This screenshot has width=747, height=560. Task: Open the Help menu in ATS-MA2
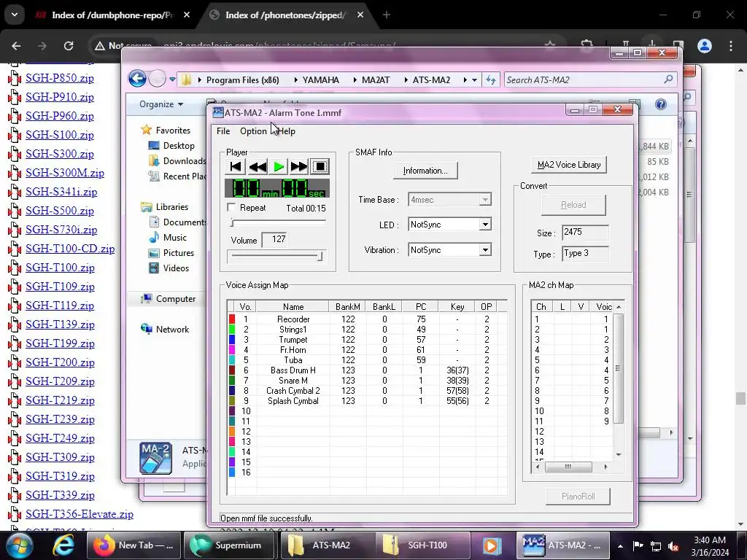[286, 131]
